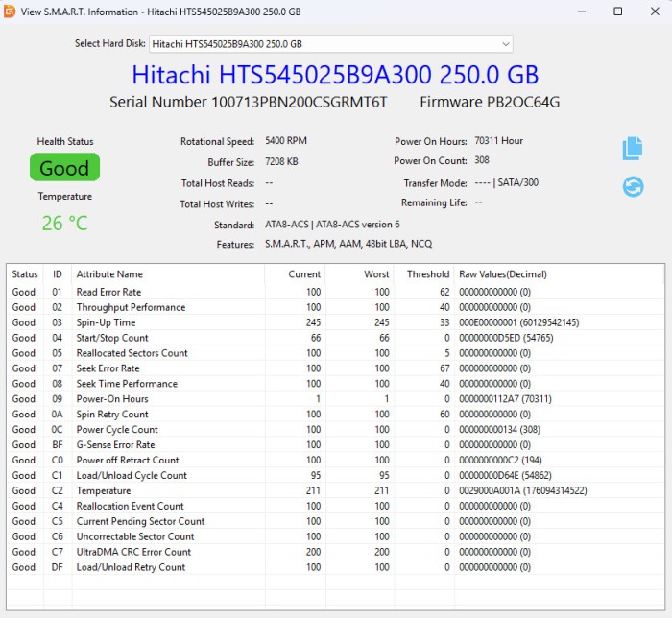Click the Raw Values(Decimal) column header

pyautogui.click(x=560, y=274)
